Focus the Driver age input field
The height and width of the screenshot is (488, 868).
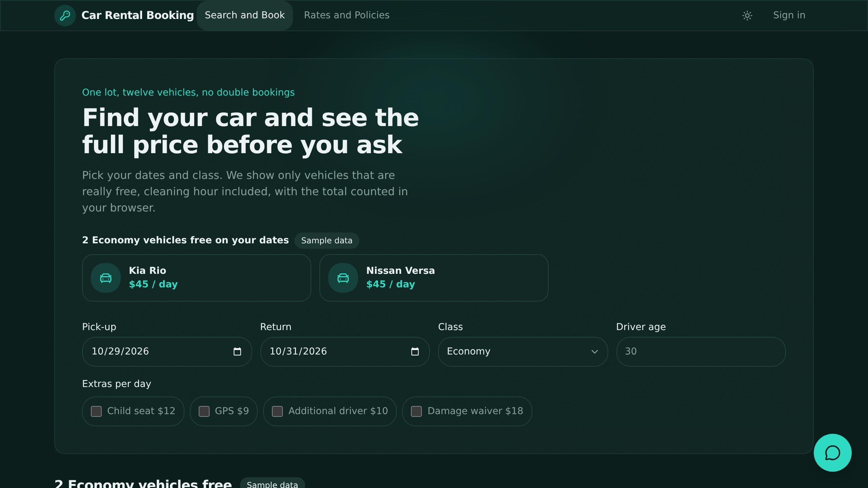[x=701, y=351]
